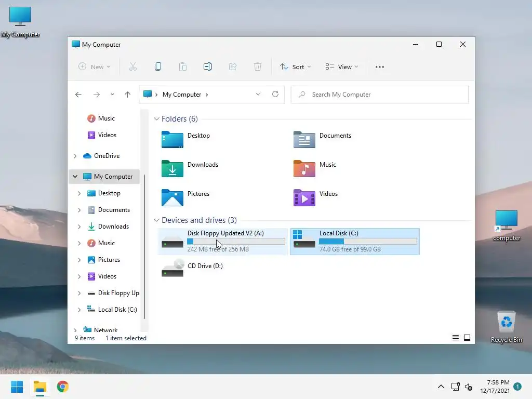Expand the Local Disk (C:) tree node
This screenshot has height=399, width=532.
(x=79, y=310)
